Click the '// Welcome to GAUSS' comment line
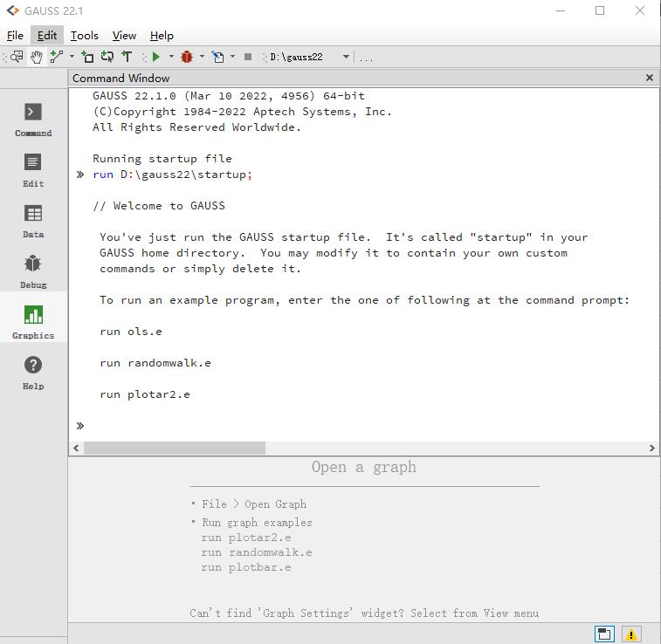This screenshot has height=644, width=661. point(159,206)
